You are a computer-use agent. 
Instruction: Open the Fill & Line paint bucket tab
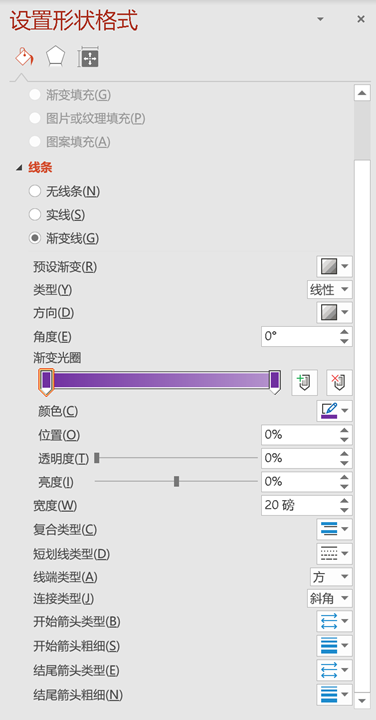[x=24, y=57]
